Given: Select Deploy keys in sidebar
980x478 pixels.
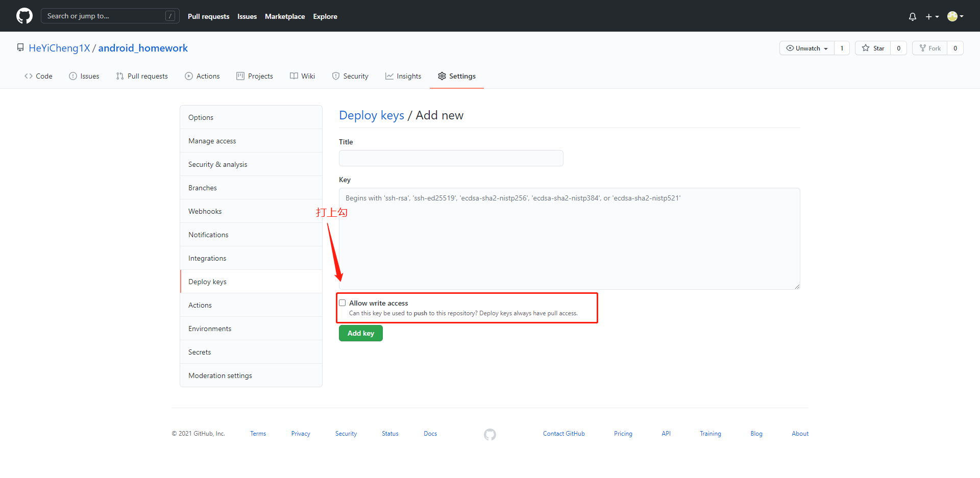Looking at the screenshot, I should click(x=251, y=282).
